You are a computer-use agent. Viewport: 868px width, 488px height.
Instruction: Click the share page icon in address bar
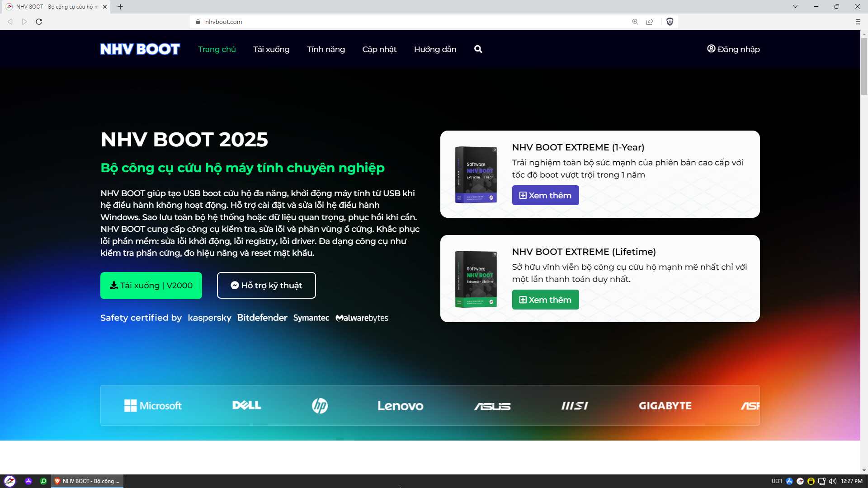coord(650,22)
